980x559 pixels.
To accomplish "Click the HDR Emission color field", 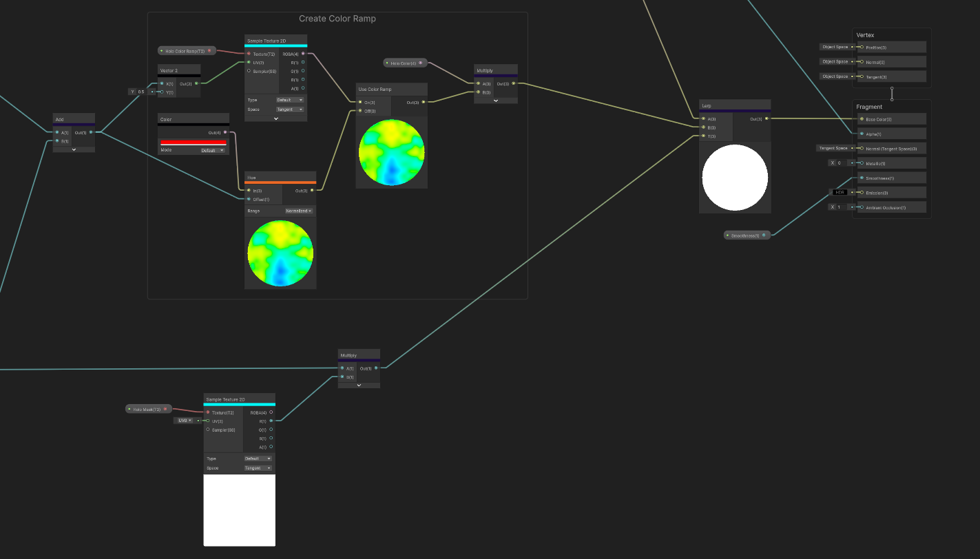I will [x=839, y=192].
